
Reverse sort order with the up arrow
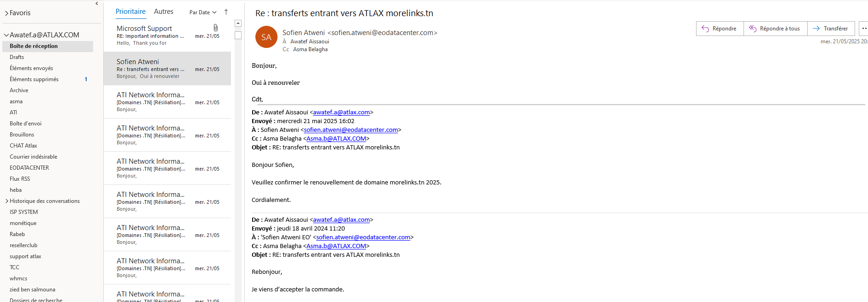(226, 12)
